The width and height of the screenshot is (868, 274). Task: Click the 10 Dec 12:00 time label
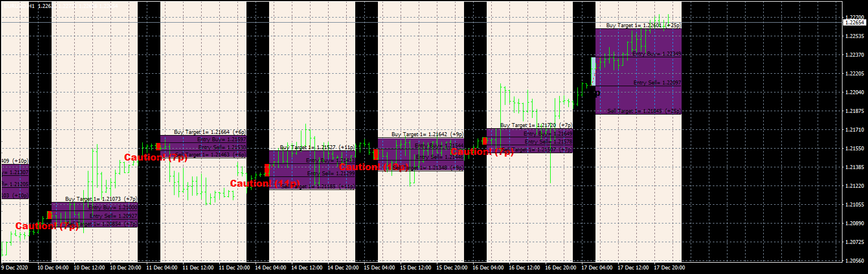[x=89, y=267]
